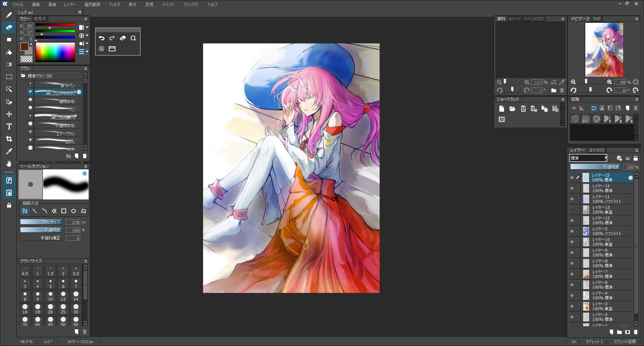Choose brush size preset 10
Image resolution: width=644 pixels, height=346 pixels.
pyautogui.click(x=50, y=296)
